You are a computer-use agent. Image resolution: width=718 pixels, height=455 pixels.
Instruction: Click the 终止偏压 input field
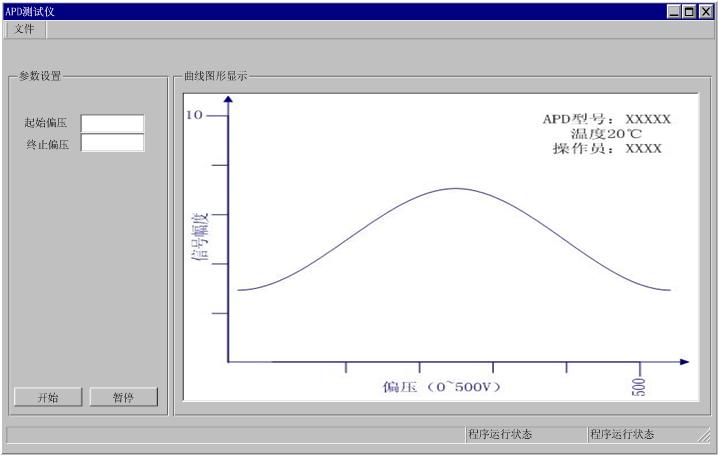click(x=113, y=143)
